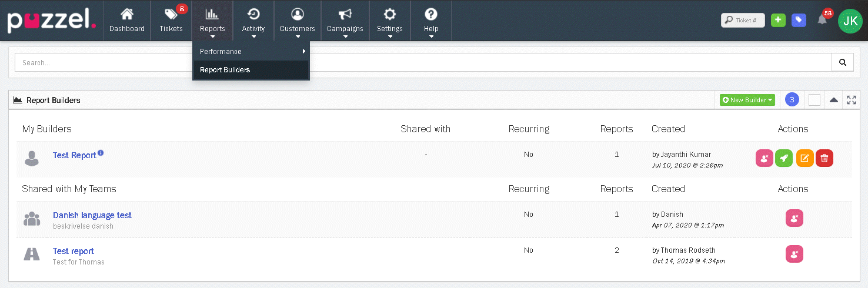Click the green plus icon in top bar
The image size is (868, 288).
[x=778, y=20]
